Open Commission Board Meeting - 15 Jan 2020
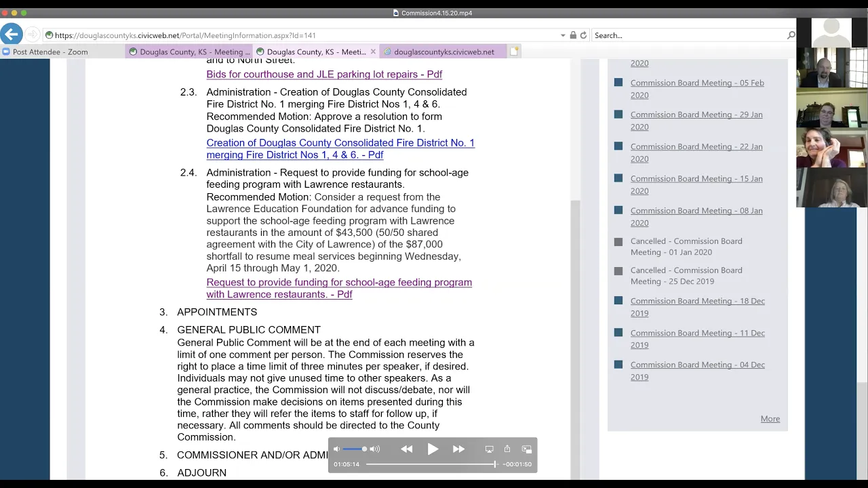Screen dimensions: 868x488 click(x=696, y=184)
